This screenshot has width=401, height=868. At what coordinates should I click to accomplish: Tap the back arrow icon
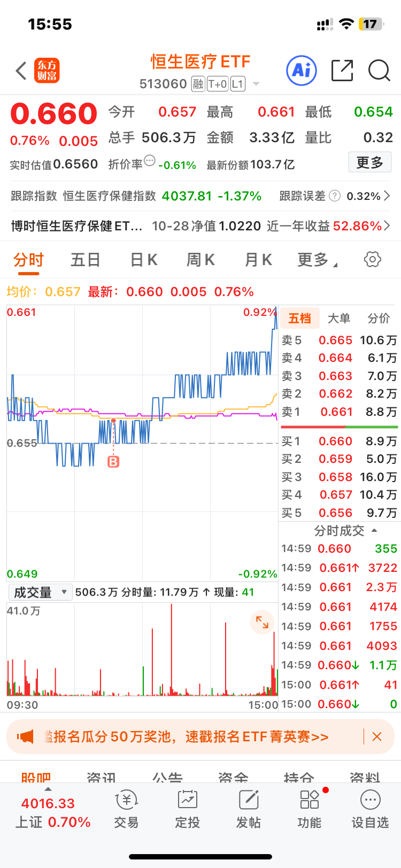coord(21,71)
